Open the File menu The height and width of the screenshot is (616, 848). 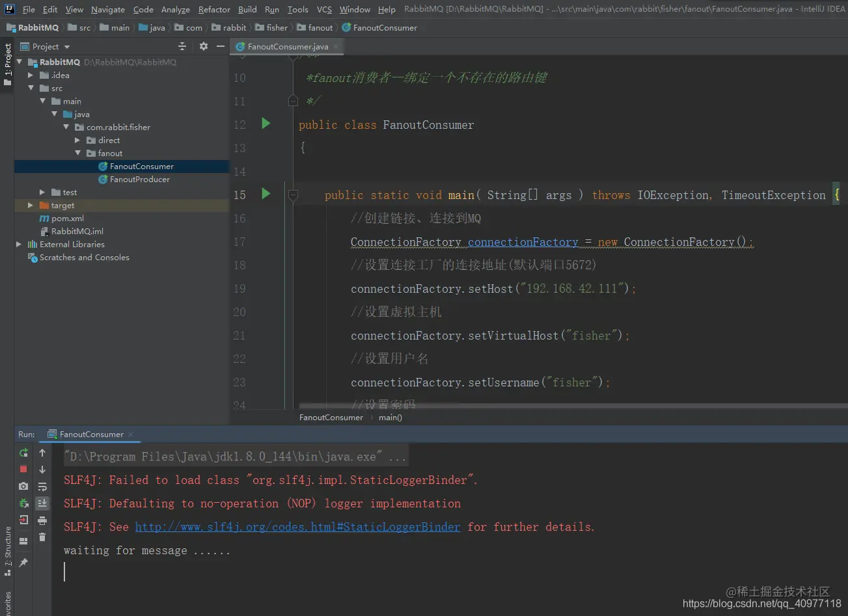pyautogui.click(x=29, y=9)
